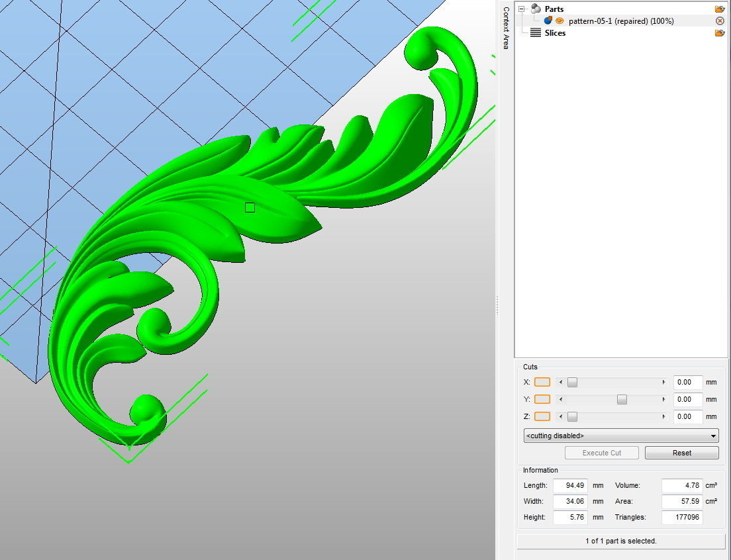Click the X cut slider left arrow
Image resolution: width=731 pixels, height=560 pixels.
pyautogui.click(x=561, y=382)
